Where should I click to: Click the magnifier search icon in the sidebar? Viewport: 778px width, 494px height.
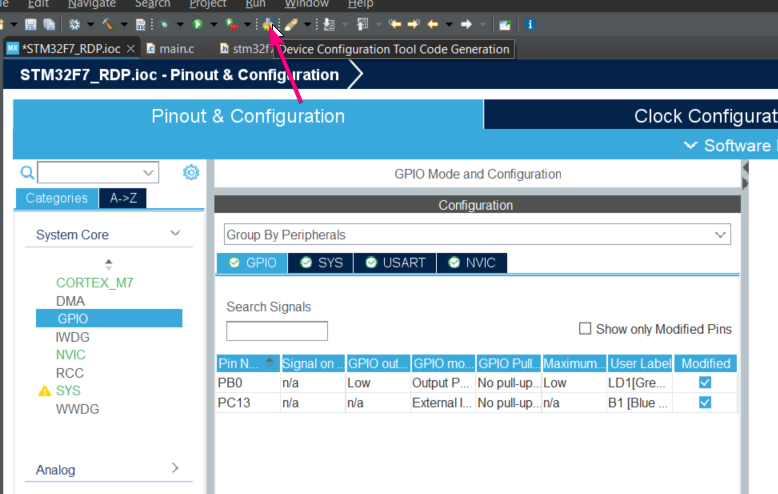[27, 173]
